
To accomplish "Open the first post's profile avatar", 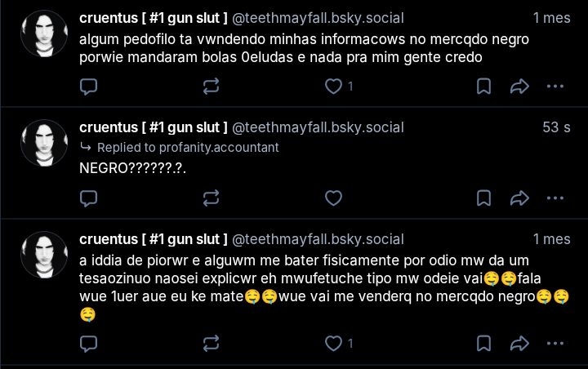I will coord(42,33).
